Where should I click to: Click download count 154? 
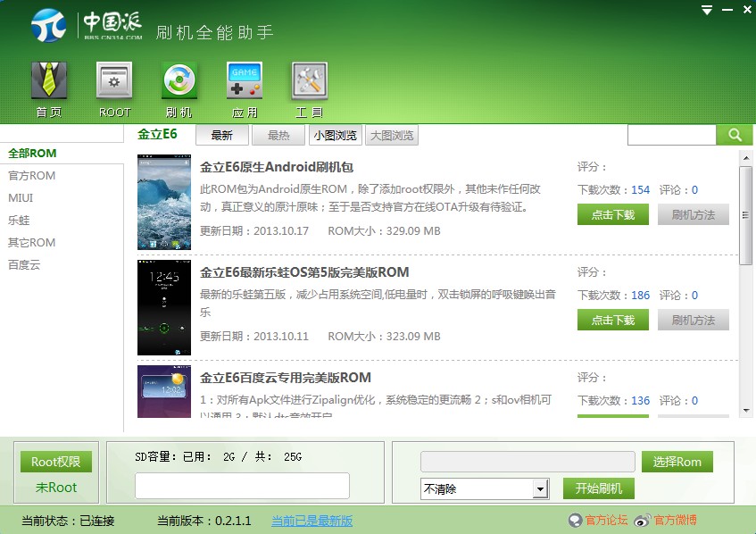coord(641,189)
